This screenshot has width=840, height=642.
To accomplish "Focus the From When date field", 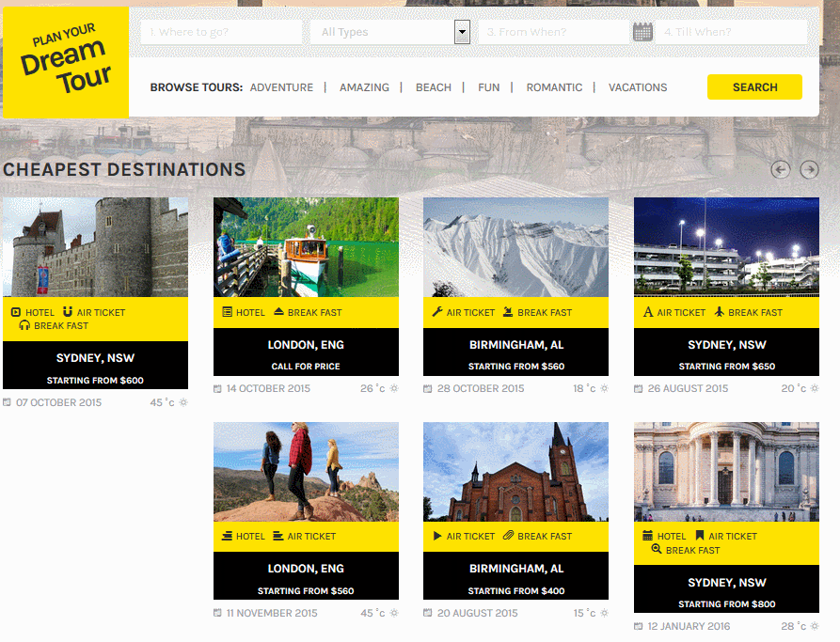I will (x=553, y=32).
